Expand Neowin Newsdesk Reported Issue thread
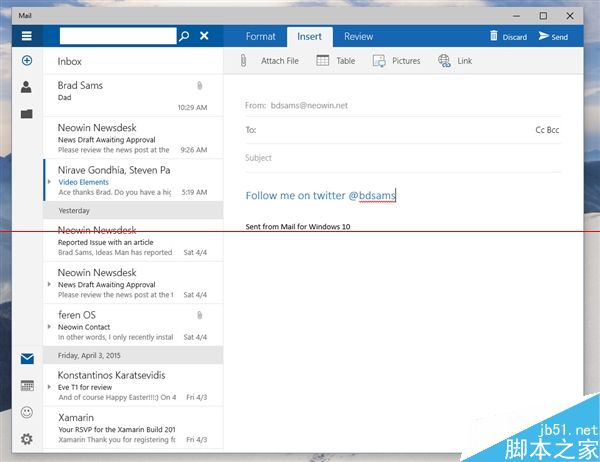 click(49, 241)
